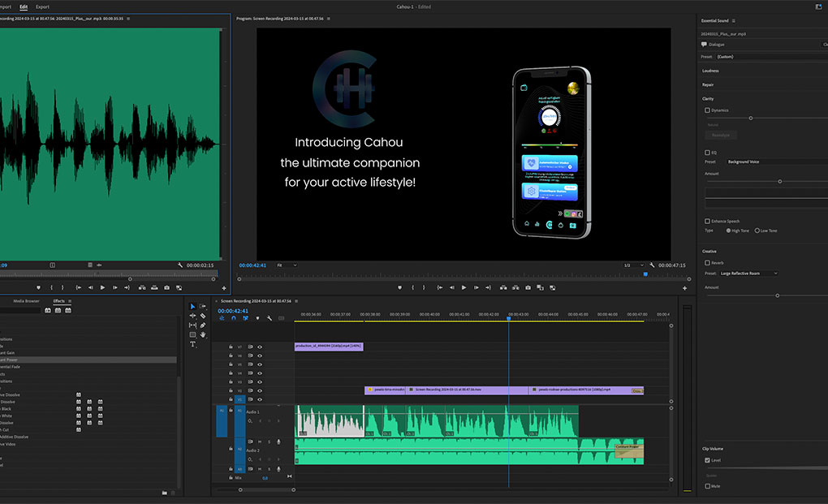Open the Essential Sound panel menu
Image resolution: width=828 pixels, height=504 pixels.
pos(734,20)
